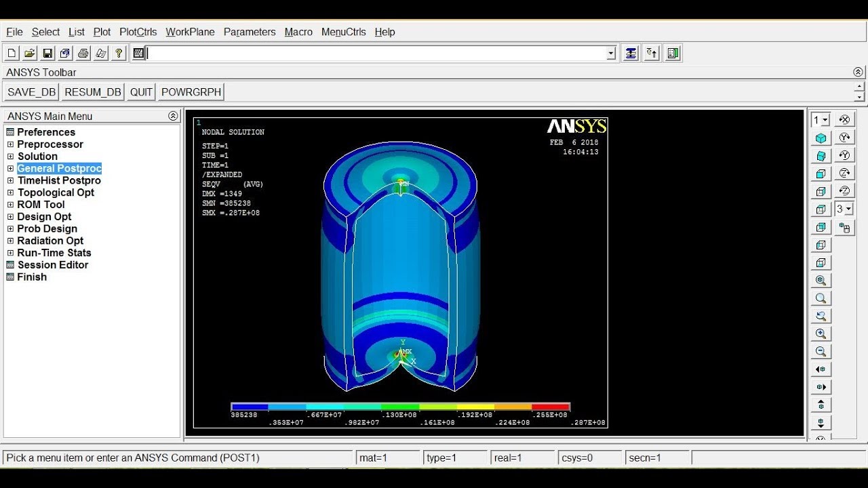This screenshot has width=868, height=488.
Task: Open the Plot menu
Action: (102, 32)
